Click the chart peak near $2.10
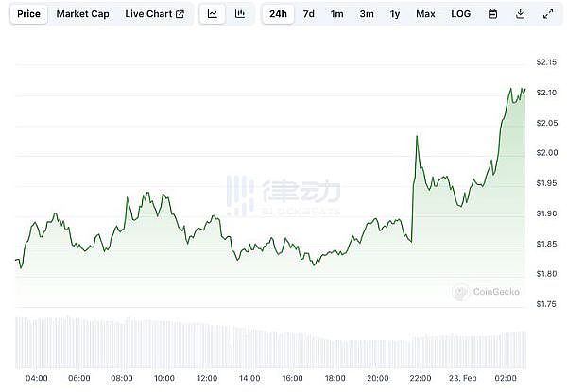 tap(511, 89)
